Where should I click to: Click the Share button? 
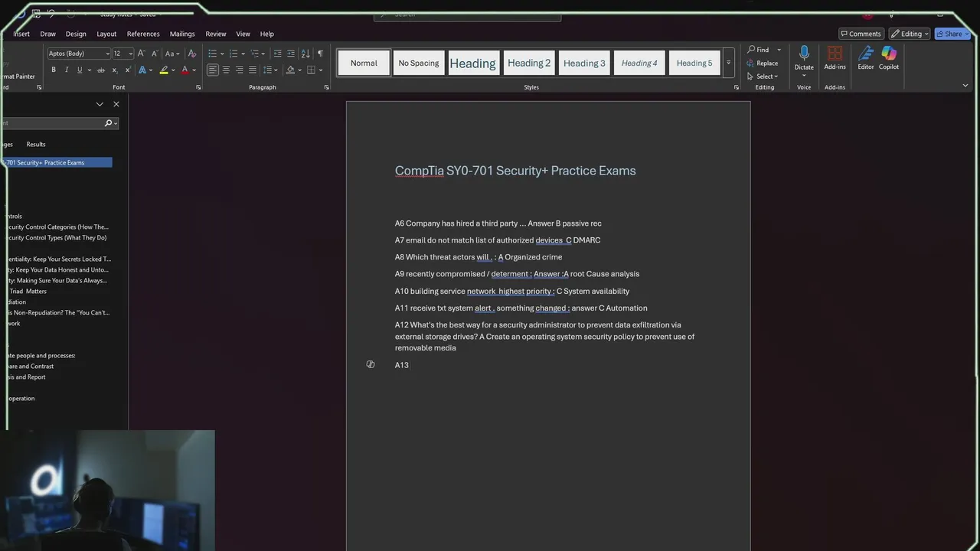coord(953,34)
